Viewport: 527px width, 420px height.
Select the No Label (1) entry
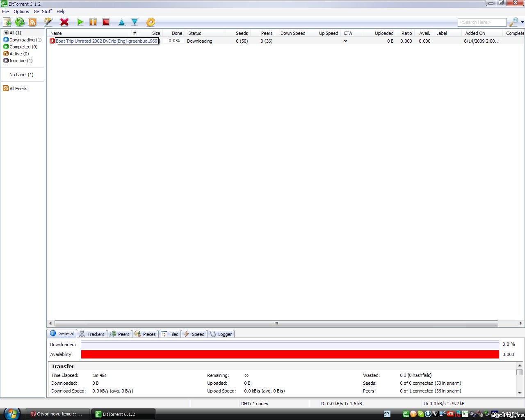click(21, 75)
